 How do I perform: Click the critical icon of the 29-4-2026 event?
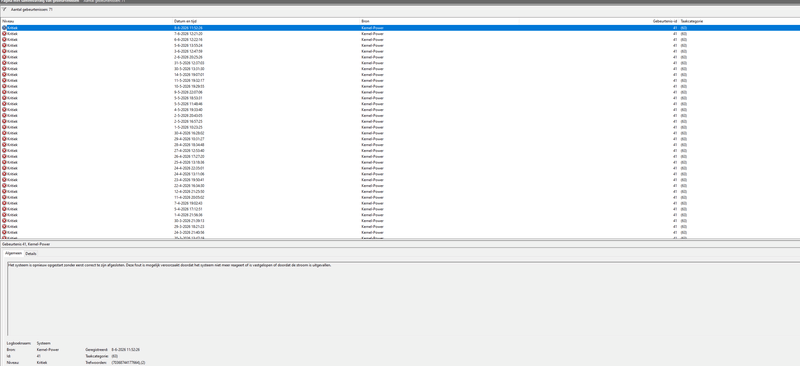click(5, 139)
